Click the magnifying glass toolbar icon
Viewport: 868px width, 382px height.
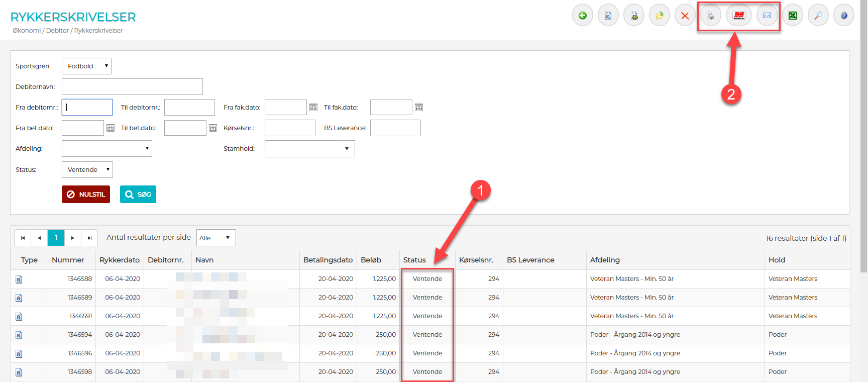(x=818, y=16)
